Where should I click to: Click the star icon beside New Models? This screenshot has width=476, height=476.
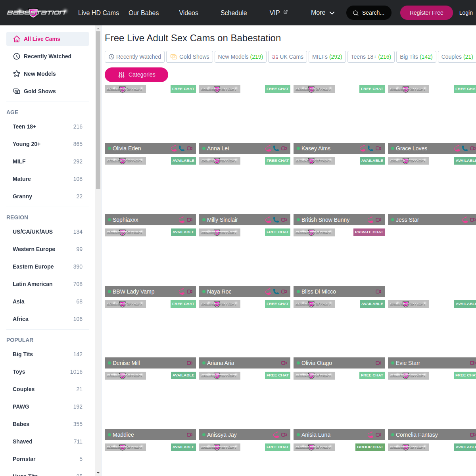coord(17,74)
